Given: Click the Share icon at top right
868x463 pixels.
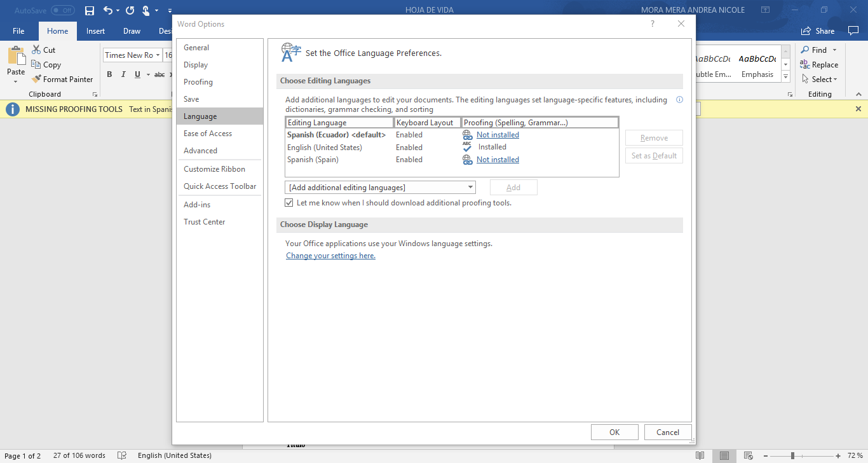Looking at the screenshot, I should click(x=806, y=31).
